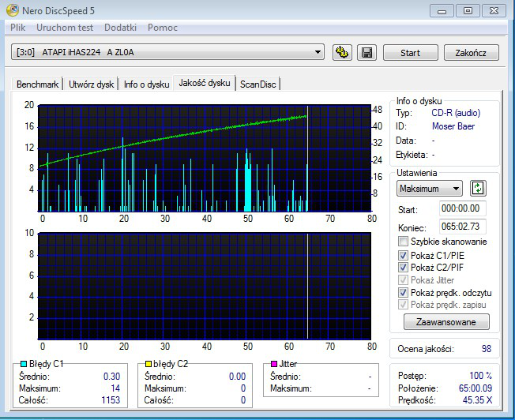Click the C1 Całość value 1153
Viewport: 515px width, 420px height.
coord(111,400)
